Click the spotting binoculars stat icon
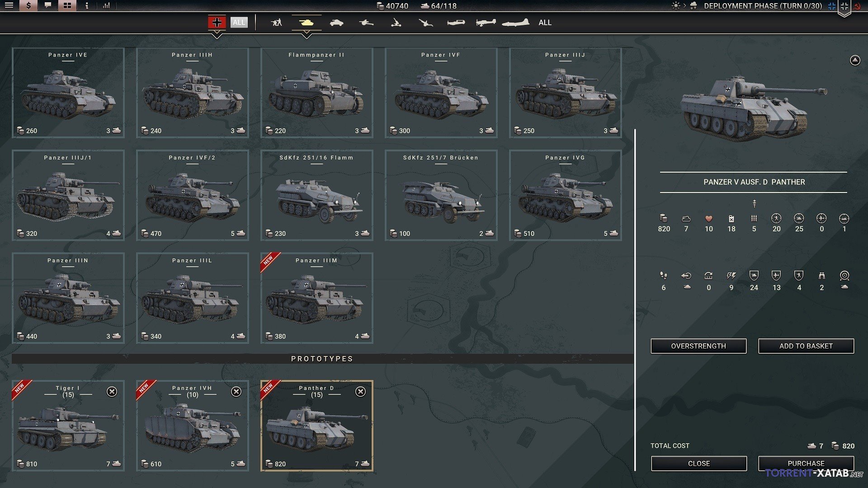Viewport: 868px width, 488px height. point(821,275)
